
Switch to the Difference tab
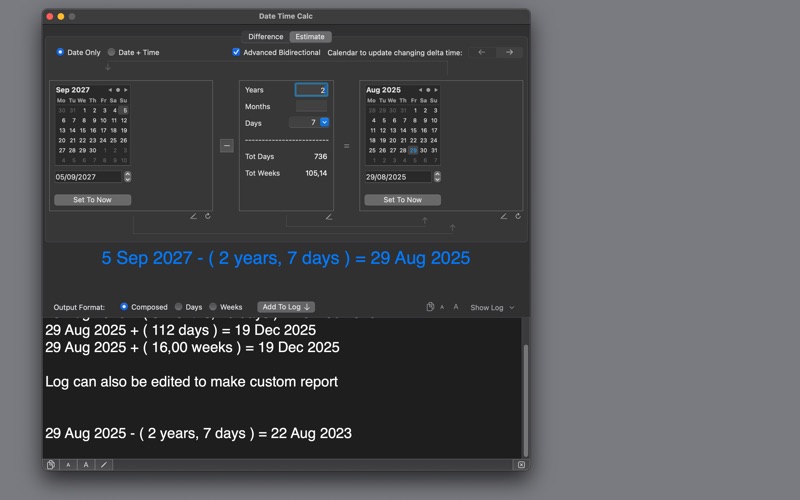click(265, 37)
